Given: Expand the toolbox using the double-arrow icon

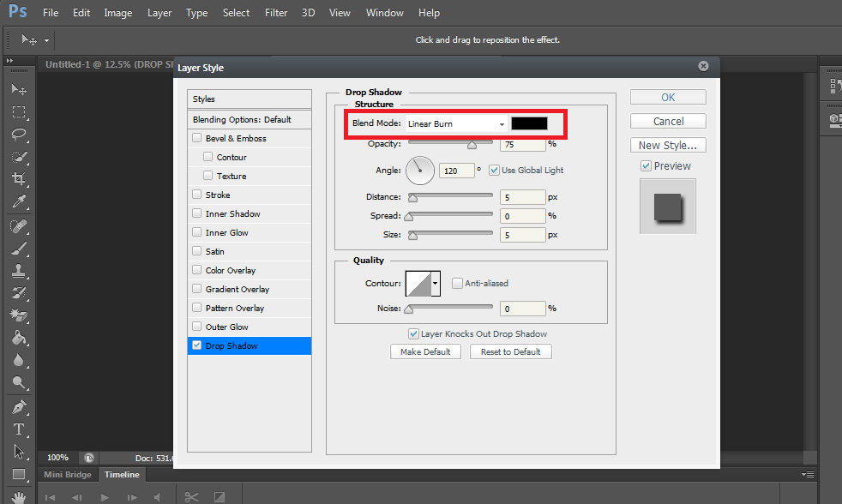Looking at the screenshot, I should click(9, 61).
